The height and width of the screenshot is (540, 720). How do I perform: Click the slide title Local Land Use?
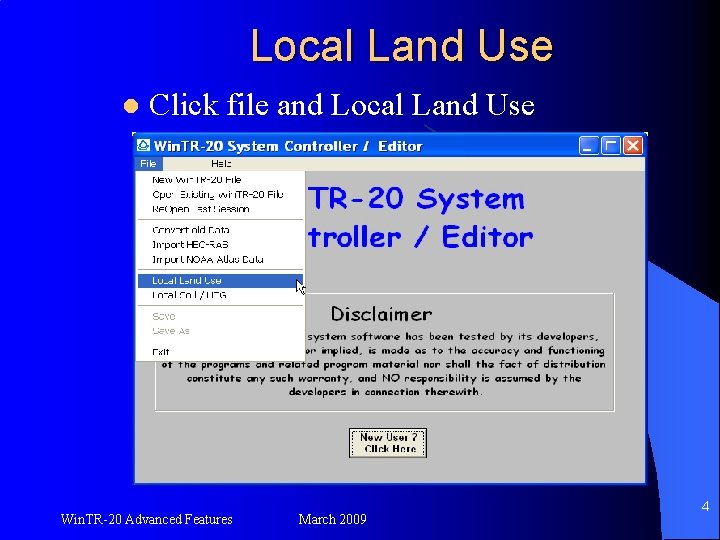tap(402, 45)
